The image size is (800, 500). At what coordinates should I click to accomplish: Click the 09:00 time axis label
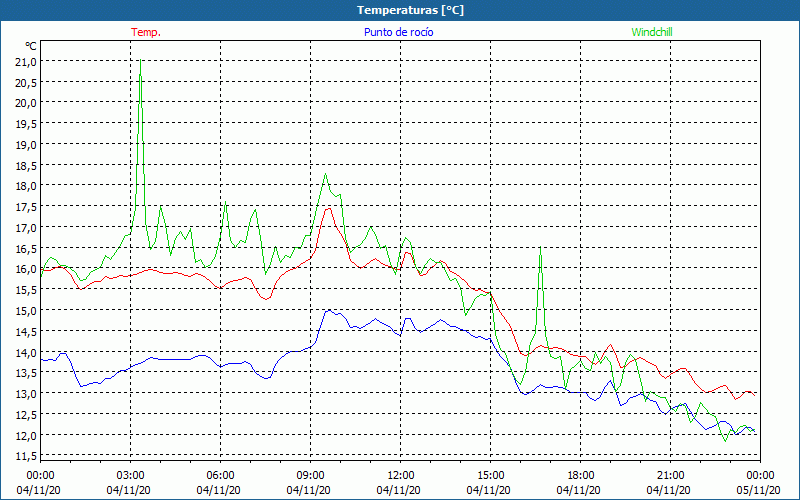point(310,476)
